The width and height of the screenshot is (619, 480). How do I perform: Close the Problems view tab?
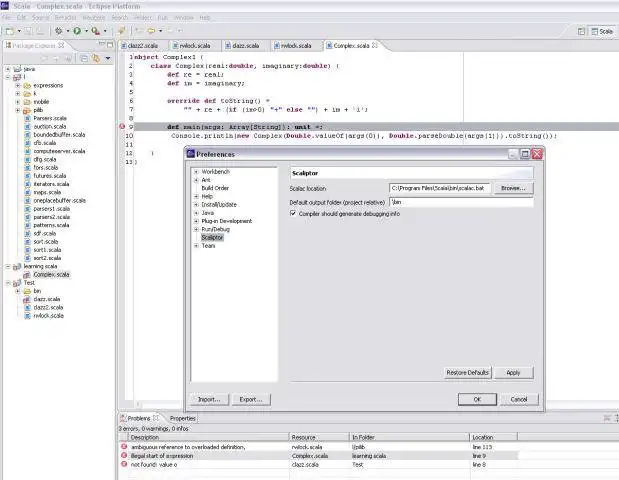tap(156, 418)
